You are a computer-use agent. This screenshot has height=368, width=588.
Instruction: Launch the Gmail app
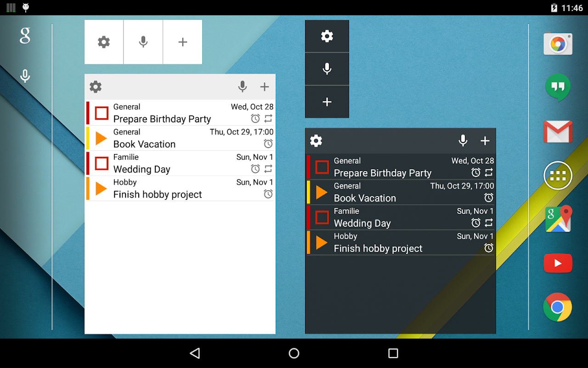click(558, 132)
